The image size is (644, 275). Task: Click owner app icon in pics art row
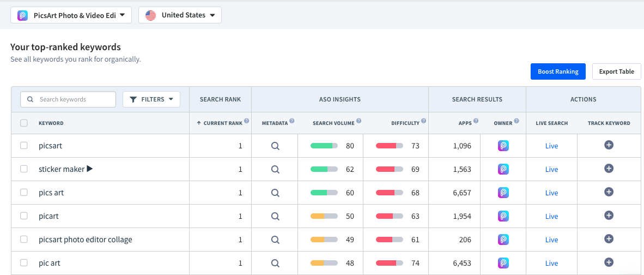[503, 193]
